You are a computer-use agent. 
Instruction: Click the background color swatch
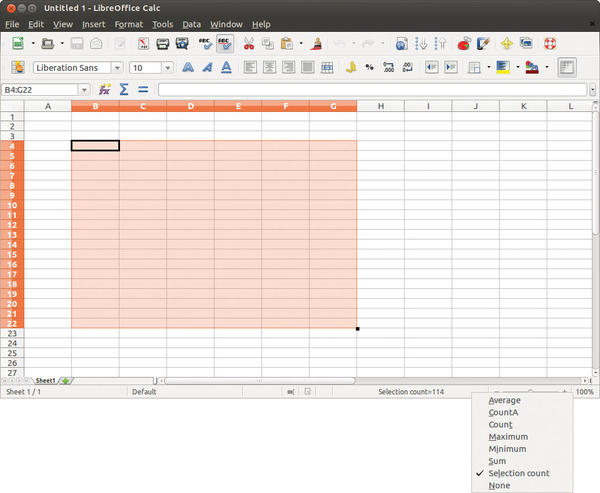point(503,67)
